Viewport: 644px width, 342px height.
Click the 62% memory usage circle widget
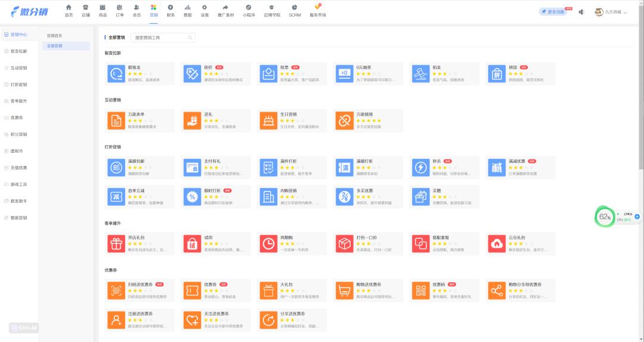click(605, 217)
